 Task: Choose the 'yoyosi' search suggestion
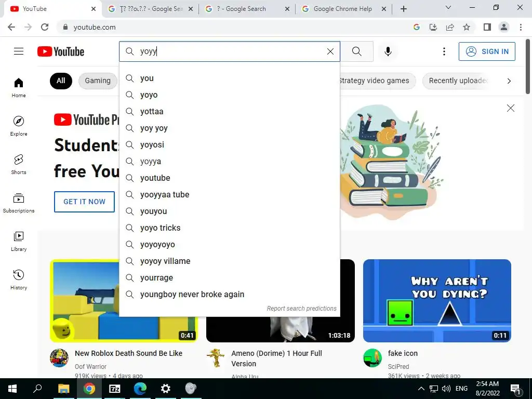tap(229, 145)
